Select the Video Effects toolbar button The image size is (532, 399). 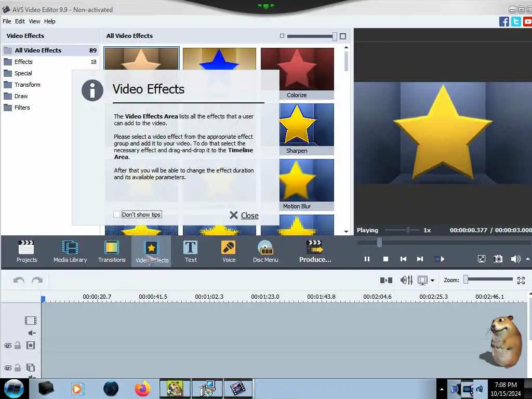[x=152, y=251]
